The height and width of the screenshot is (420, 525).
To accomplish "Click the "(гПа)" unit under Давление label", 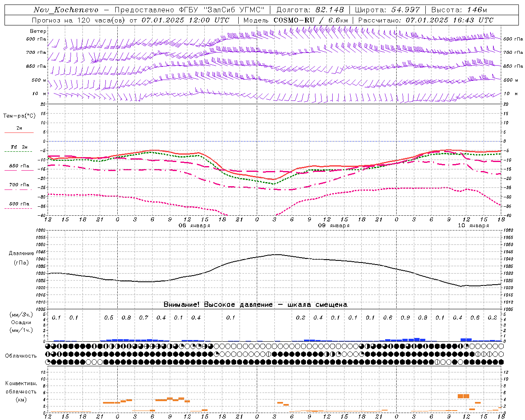I will (x=21, y=262).
